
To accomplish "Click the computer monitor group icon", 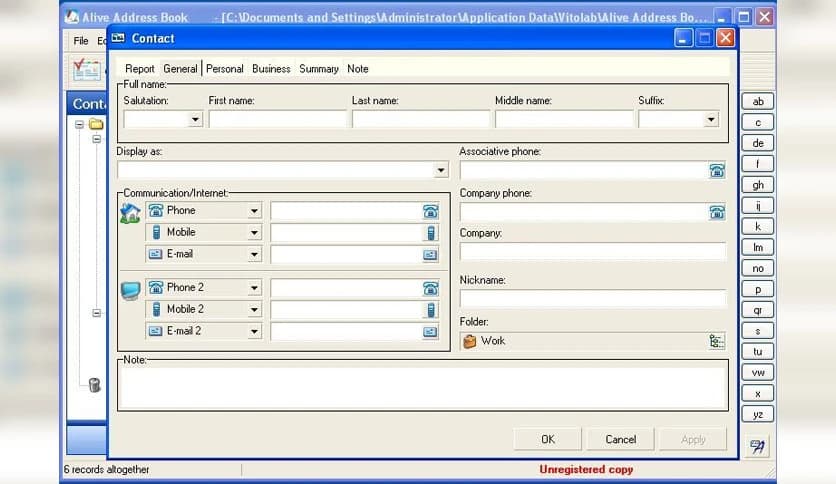I will [x=131, y=291].
